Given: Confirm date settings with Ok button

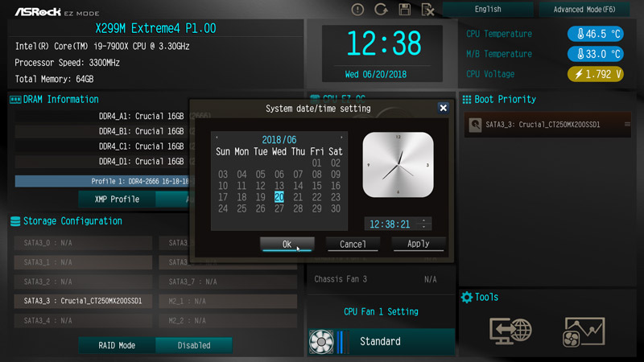Looking at the screenshot, I should pos(287,245).
